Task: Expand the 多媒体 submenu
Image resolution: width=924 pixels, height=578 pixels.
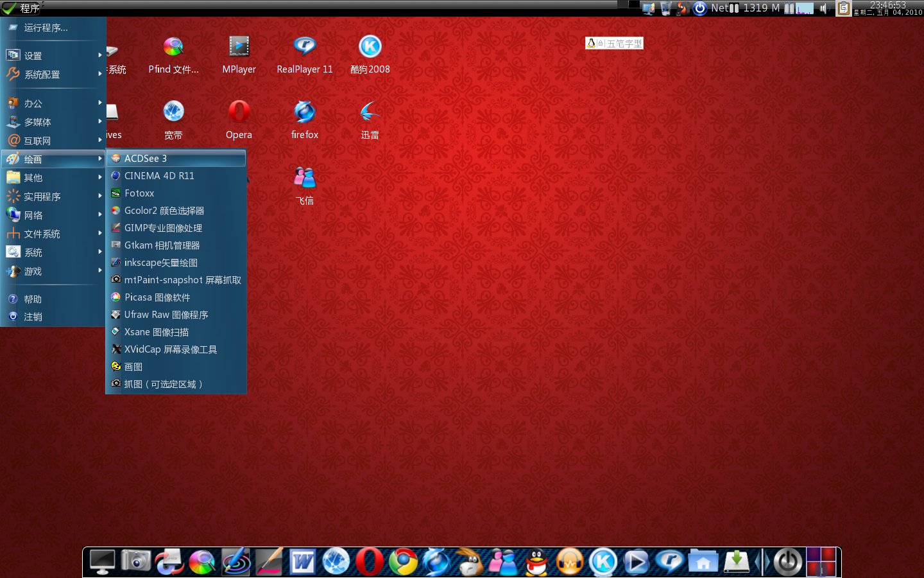Action: (53, 122)
